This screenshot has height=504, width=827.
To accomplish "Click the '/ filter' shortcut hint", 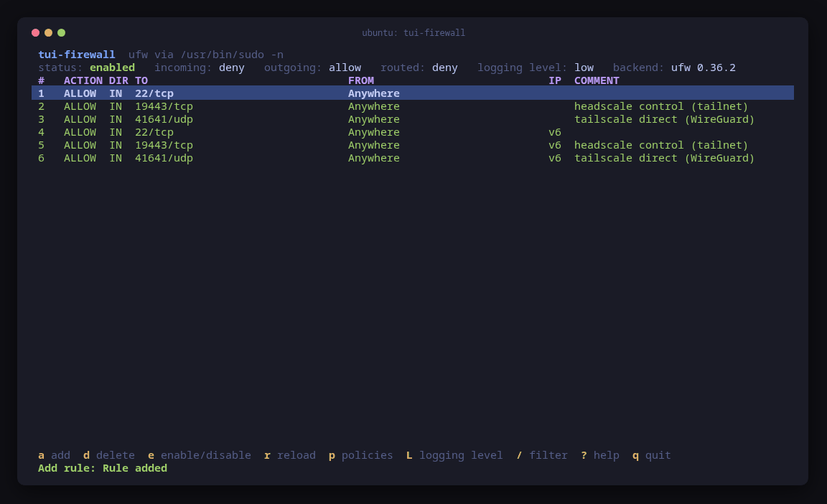I will point(542,455).
